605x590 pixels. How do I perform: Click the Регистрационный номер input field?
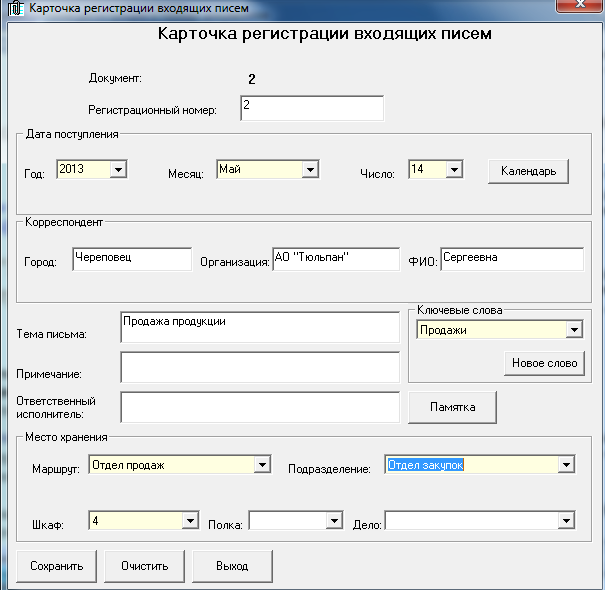tap(312, 108)
